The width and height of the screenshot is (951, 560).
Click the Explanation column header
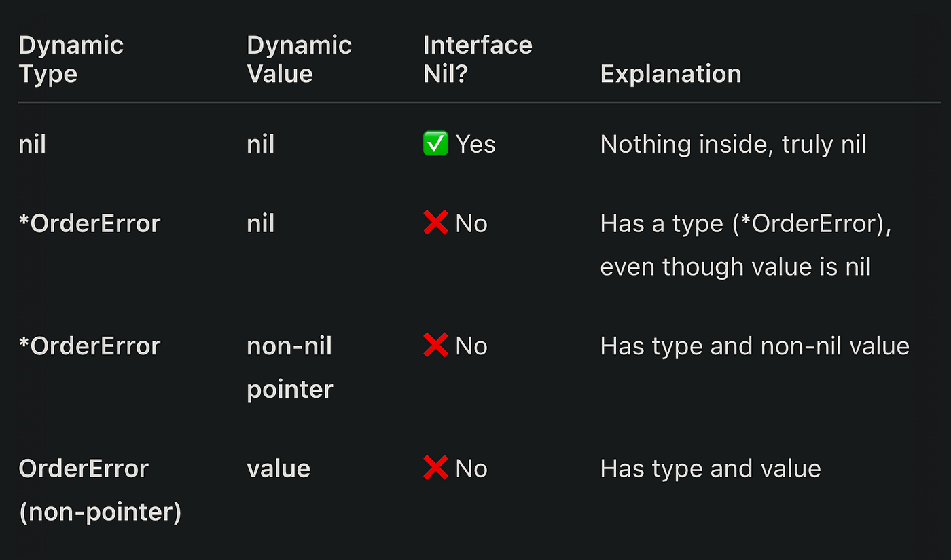point(670,73)
